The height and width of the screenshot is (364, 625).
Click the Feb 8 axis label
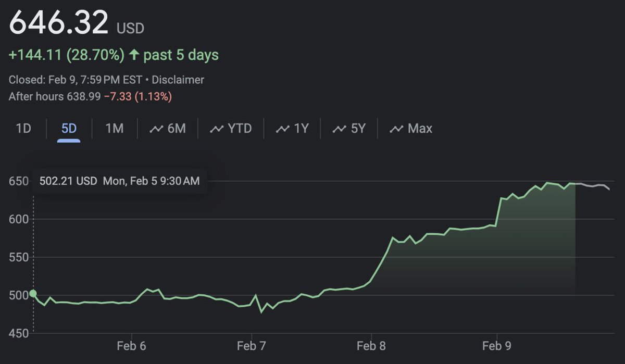pos(370,345)
